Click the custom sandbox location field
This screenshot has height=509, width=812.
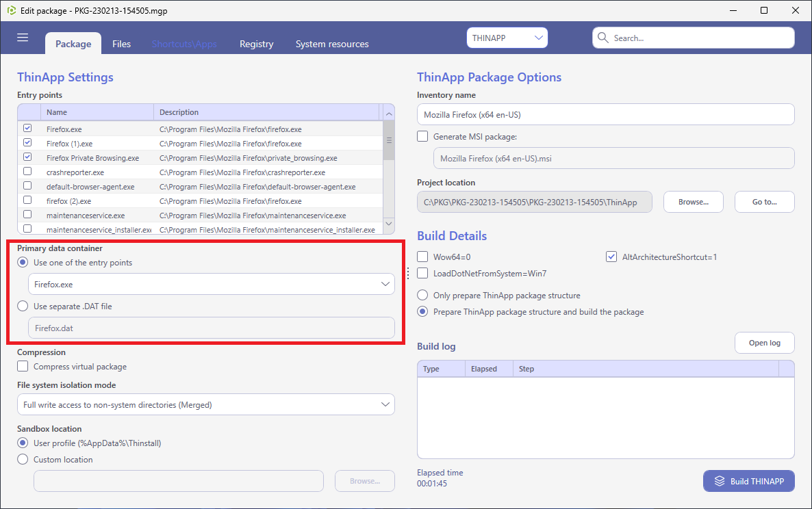pos(179,481)
